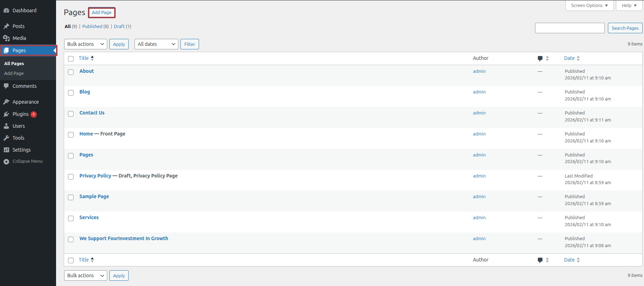Expand the All dates filter dropdown
The width and height of the screenshot is (644, 286).
click(x=156, y=44)
